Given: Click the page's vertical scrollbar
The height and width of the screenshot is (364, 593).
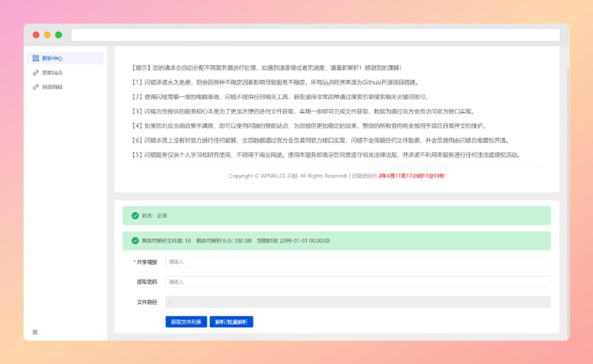Looking at the screenshot, I should [x=567, y=111].
